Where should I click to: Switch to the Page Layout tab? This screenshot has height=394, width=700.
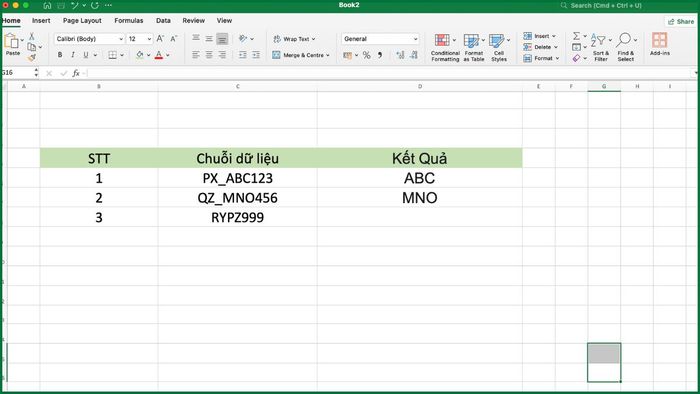point(82,21)
